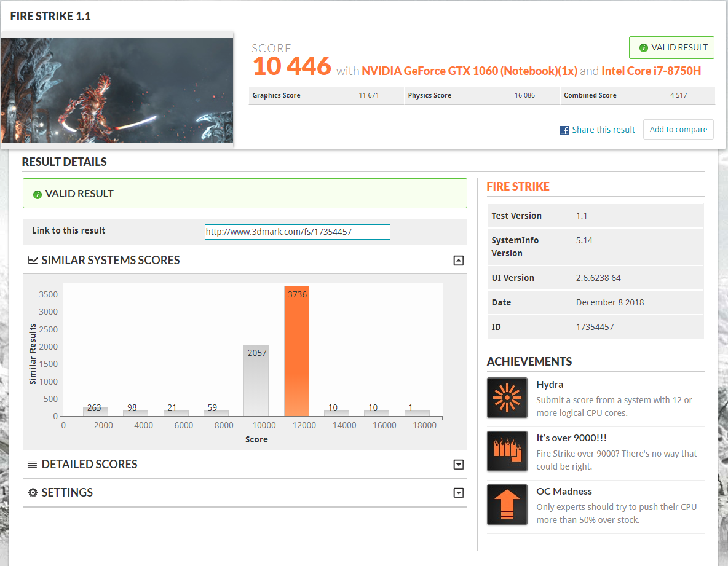Click the SystemInfo Version value 5.14

(584, 240)
